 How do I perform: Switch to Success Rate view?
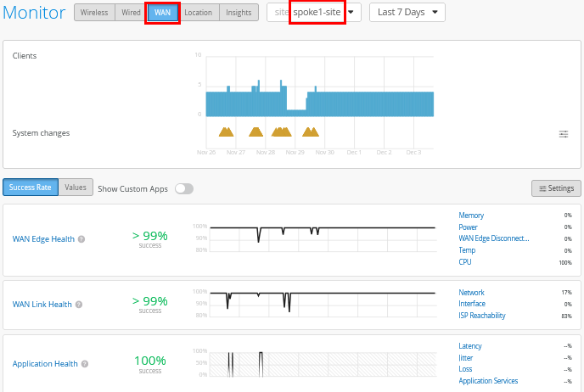[31, 188]
